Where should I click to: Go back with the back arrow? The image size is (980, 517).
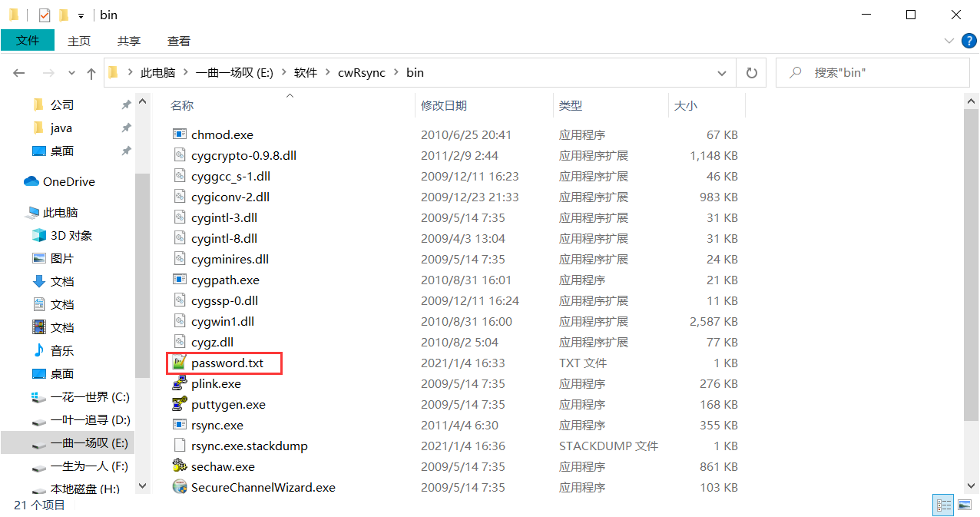(19, 73)
